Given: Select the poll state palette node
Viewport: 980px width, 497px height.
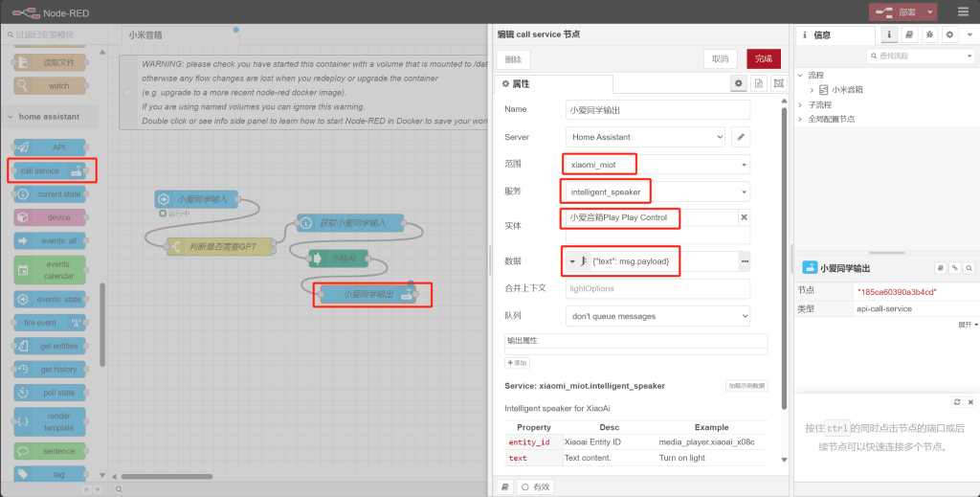Looking at the screenshot, I should pyautogui.click(x=51, y=393).
